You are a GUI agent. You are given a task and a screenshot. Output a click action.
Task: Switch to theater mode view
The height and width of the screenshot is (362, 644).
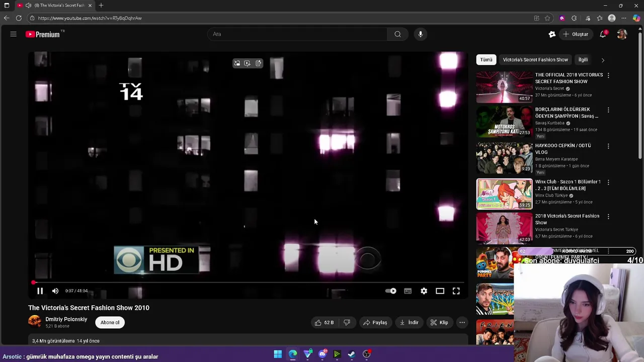click(440, 291)
